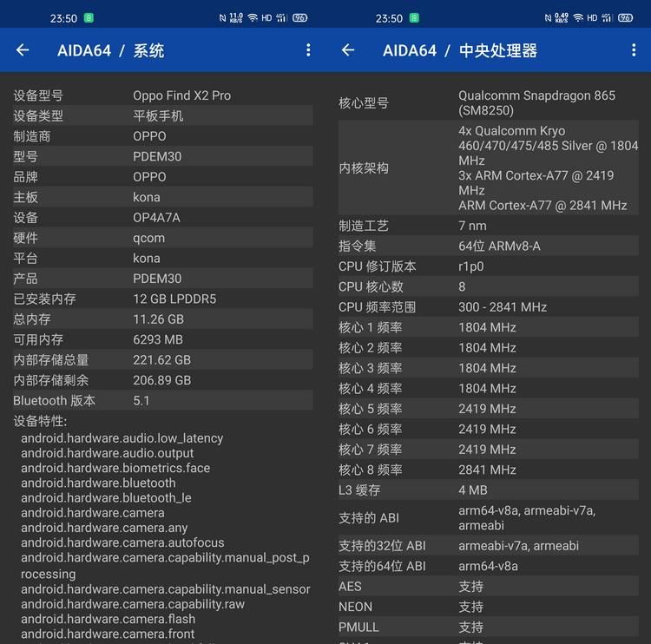This screenshot has width=651, height=644.
Task: Select the Bluetooth 版本 value 5.1
Action: 141,401
